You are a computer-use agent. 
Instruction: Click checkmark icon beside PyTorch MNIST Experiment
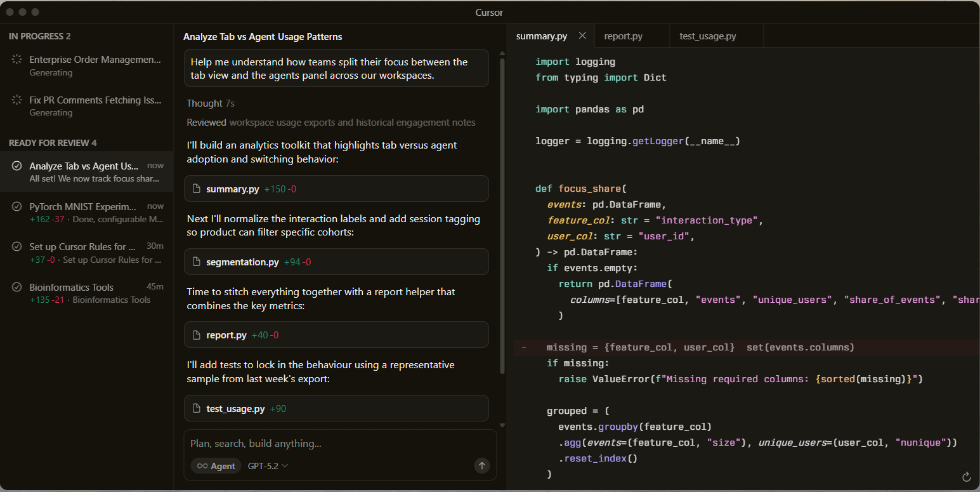[17, 206]
